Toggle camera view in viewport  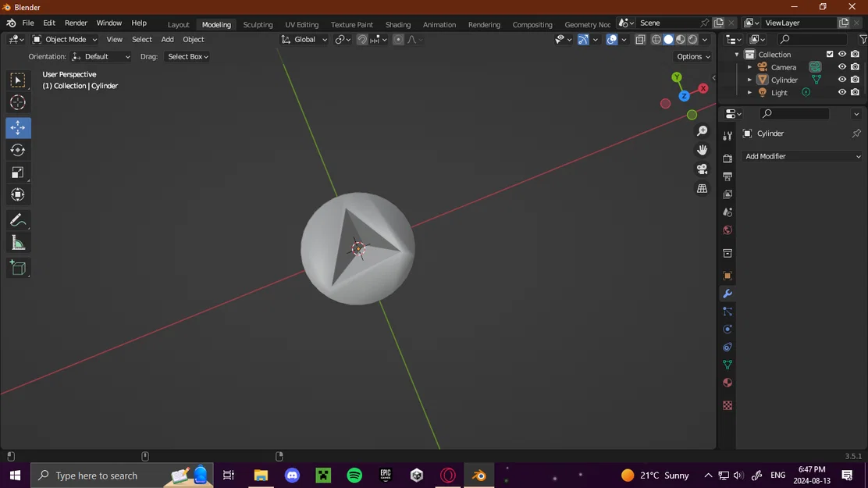coord(702,169)
